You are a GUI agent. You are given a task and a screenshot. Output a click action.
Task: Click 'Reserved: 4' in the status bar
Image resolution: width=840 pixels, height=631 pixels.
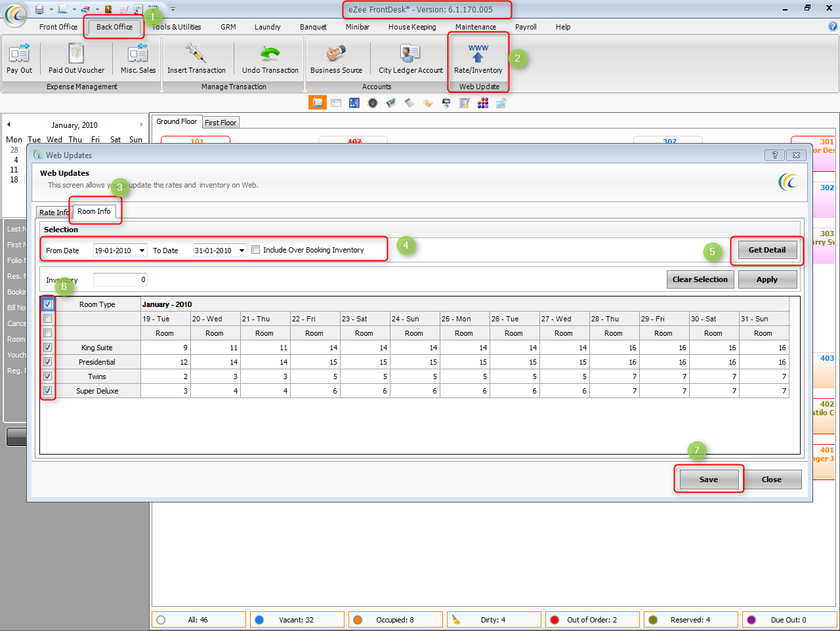690,619
